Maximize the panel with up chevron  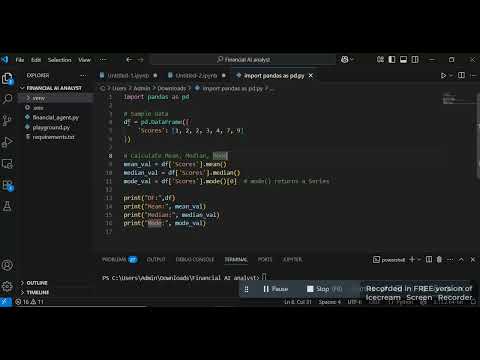[x=461, y=259]
